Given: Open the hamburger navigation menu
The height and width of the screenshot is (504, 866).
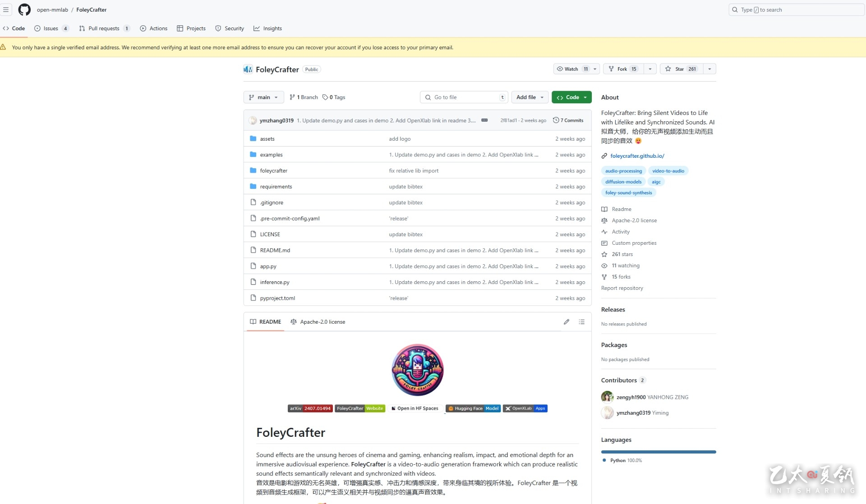Looking at the screenshot, I should pyautogui.click(x=6, y=9).
